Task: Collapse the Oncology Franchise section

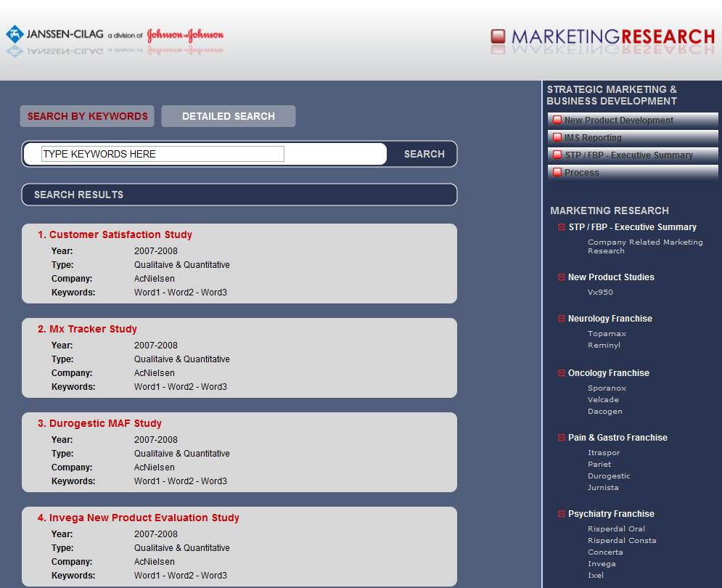Action: [562, 373]
